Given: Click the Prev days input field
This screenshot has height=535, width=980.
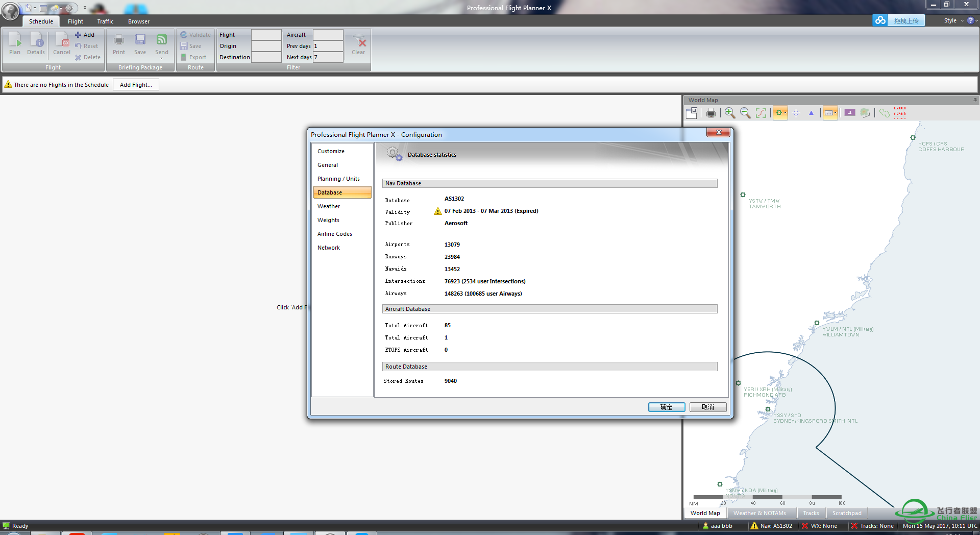Looking at the screenshot, I should point(328,46).
